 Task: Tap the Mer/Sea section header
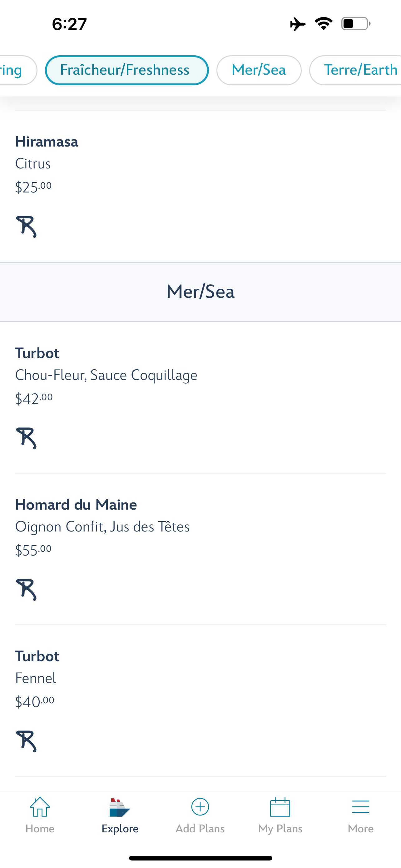[200, 292]
